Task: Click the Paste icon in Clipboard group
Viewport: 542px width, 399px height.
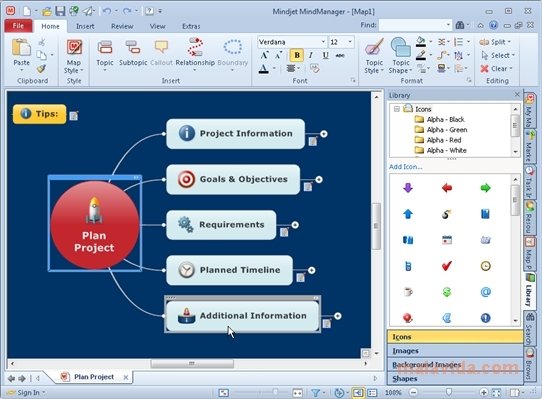Action: (21, 48)
